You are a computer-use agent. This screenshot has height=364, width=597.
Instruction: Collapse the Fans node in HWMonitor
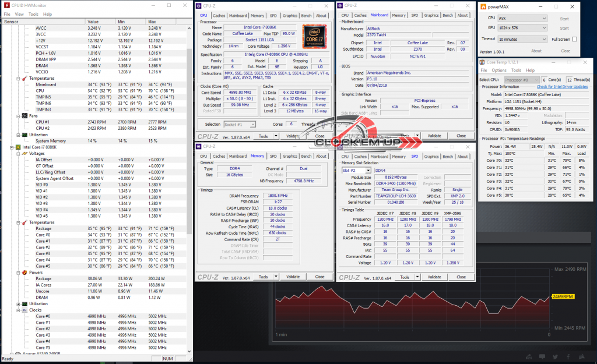tap(18, 116)
